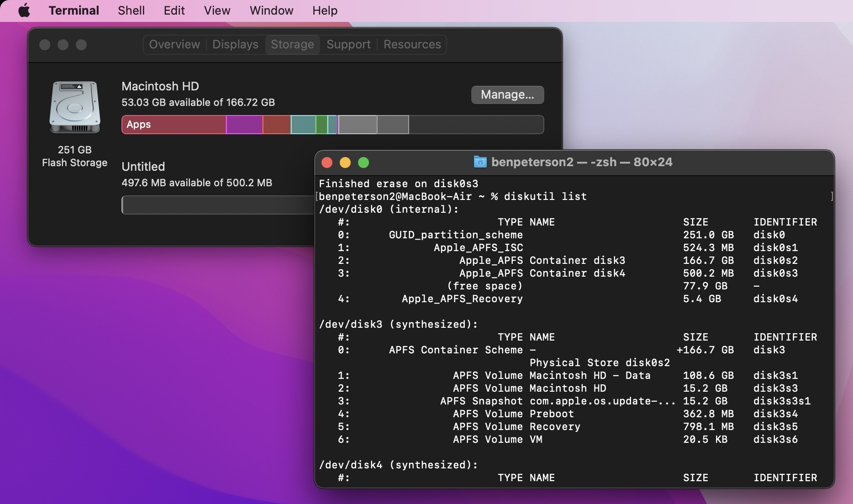Click the folder icon in Terminal's title bar
Viewport: 853px width, 504px height.
tap(480, 162)
